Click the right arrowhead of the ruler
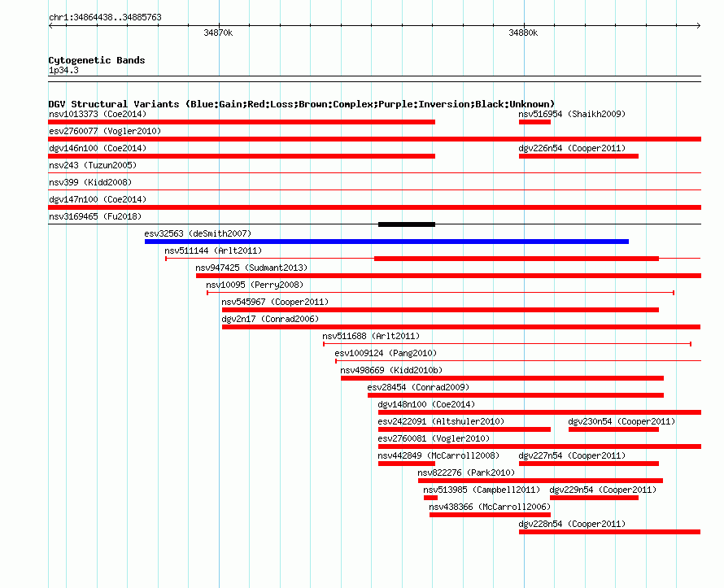 point(699,25)
